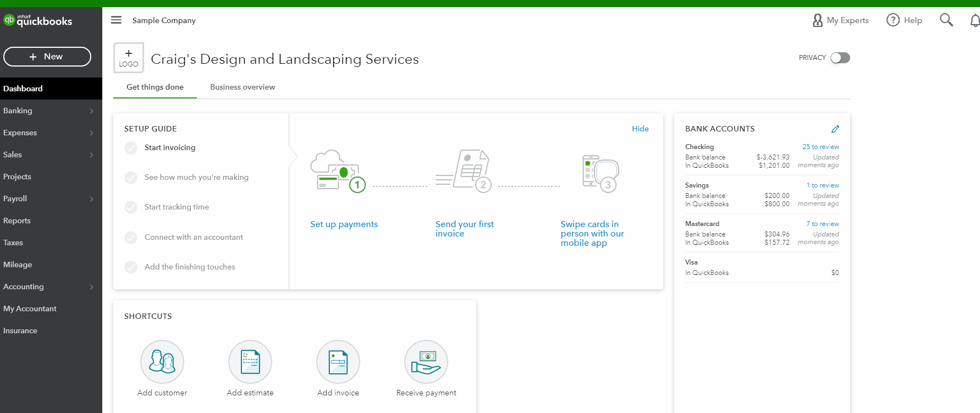Click the Checking account name
The width and height of the screenshot is (980, 413).
(x=700, y=147)
